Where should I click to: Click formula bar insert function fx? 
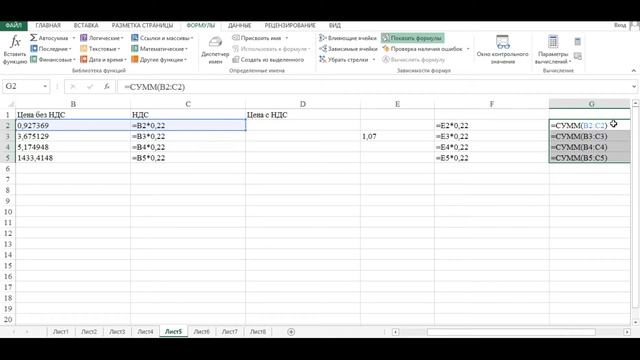107,87
